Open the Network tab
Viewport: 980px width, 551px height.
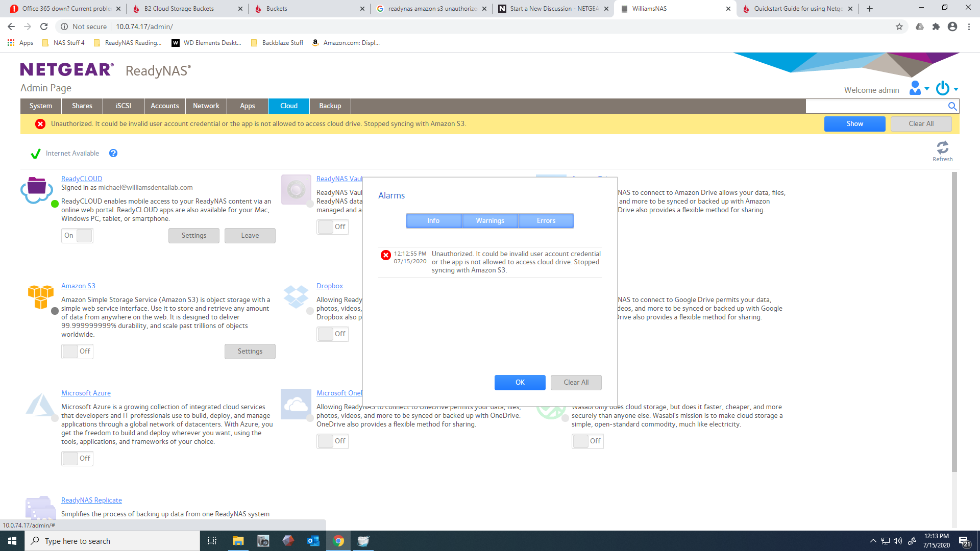point(206,106)
